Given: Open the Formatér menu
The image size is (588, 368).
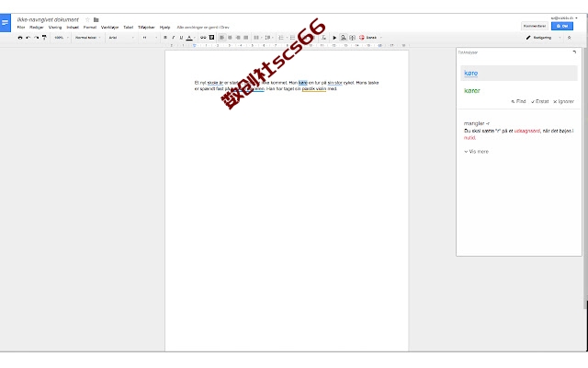Looking at the screenshot, I should [x=90, y=28].
